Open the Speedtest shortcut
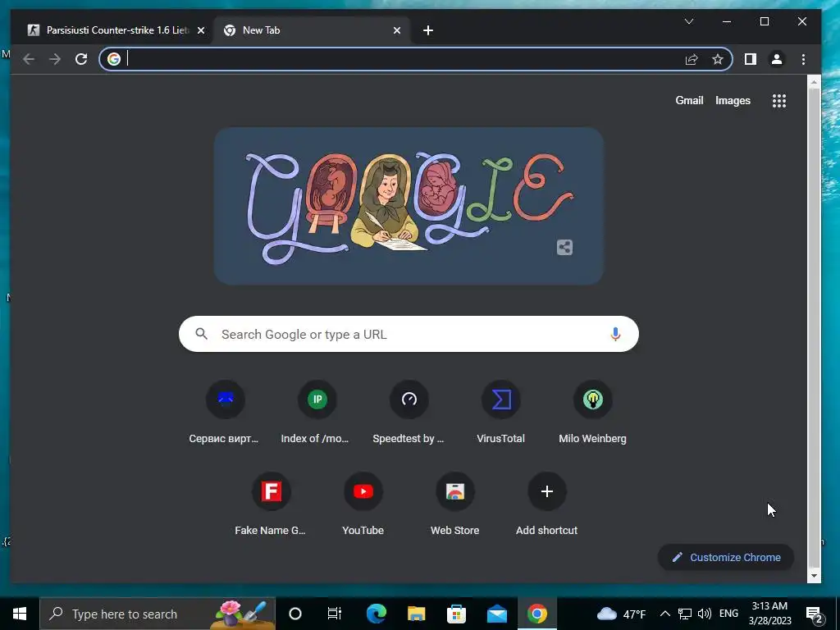Screen dimensions: 840x630 (409, 413)
